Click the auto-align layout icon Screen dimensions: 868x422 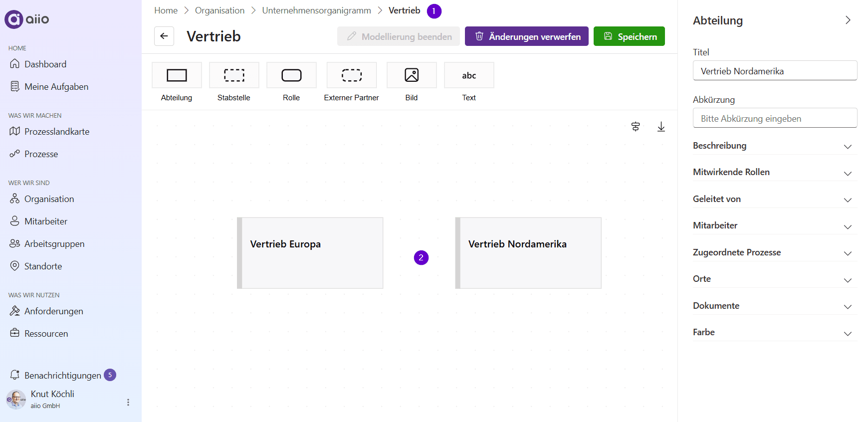coord(636,127)
